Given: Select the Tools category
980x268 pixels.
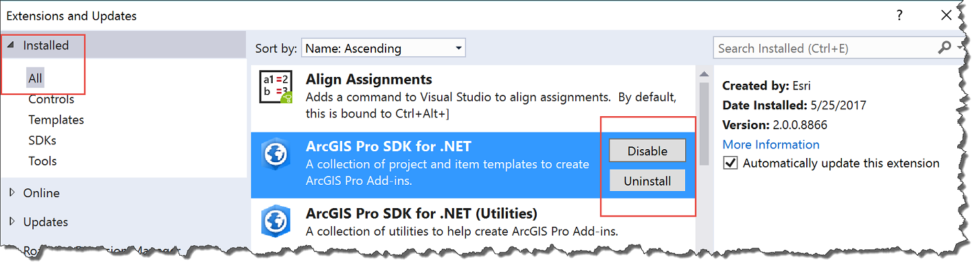Looking at the screenshot, I should 42,161.
